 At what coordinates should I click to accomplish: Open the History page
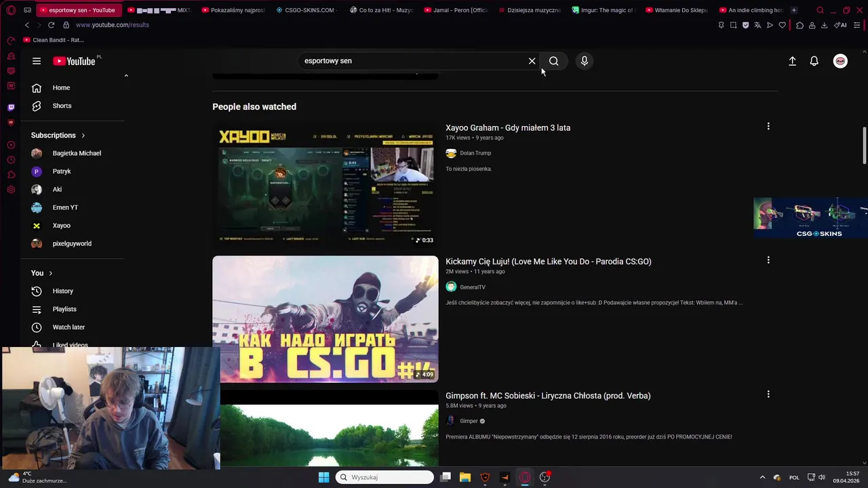61,291
